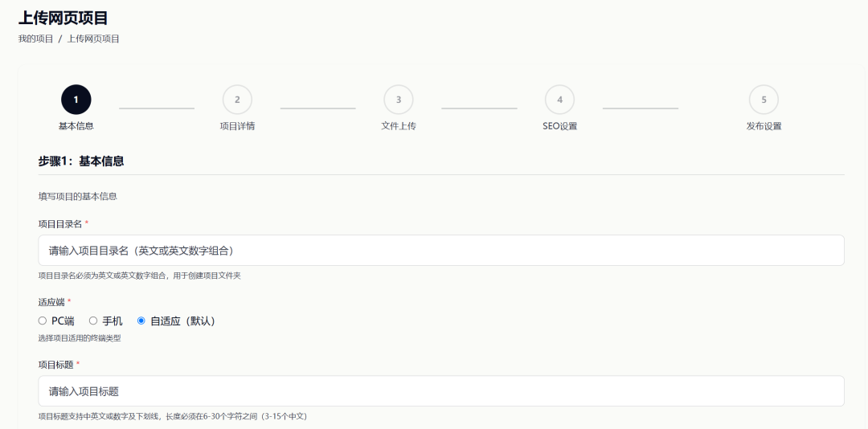Viewport: 868px width, 429px height.
Task: Click the 项目详情 step label
Action: coord(237,126)
